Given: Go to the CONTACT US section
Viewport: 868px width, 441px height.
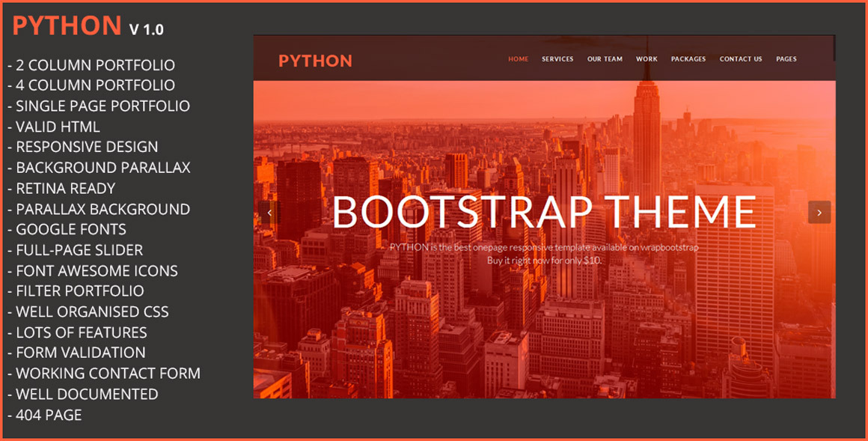Looking at the screenshot, I should tap(741, 58).
